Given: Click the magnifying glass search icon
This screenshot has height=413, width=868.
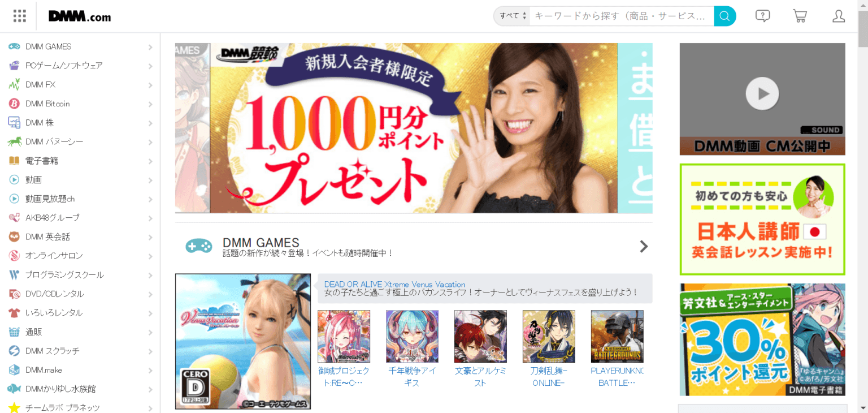Looking at the screenshot, I should coord(724,16).
